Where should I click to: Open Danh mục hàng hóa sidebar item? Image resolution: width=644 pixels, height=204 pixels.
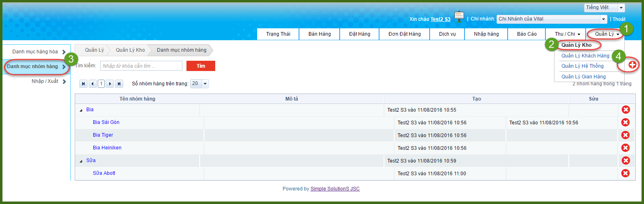point(35,52)
